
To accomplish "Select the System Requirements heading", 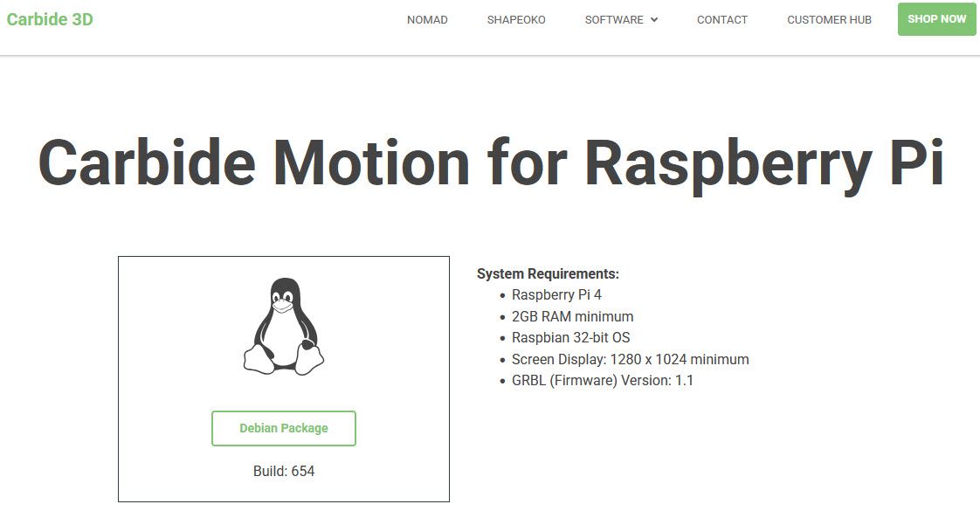I will pos(548,273).
